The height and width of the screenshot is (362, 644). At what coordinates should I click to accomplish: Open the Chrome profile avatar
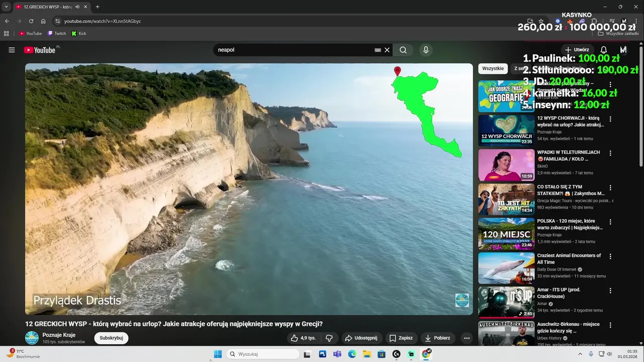coord(624,21)
